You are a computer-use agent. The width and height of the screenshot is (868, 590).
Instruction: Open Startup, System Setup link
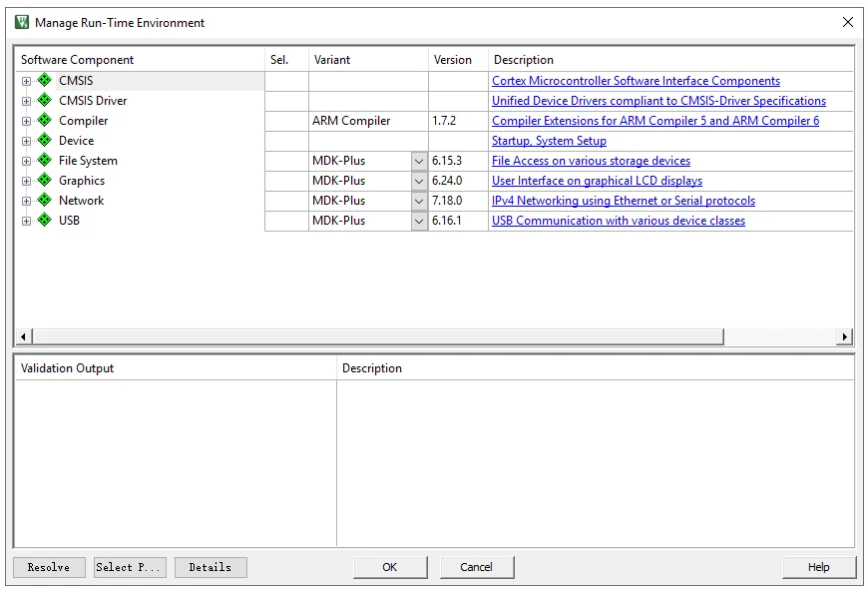549,141
